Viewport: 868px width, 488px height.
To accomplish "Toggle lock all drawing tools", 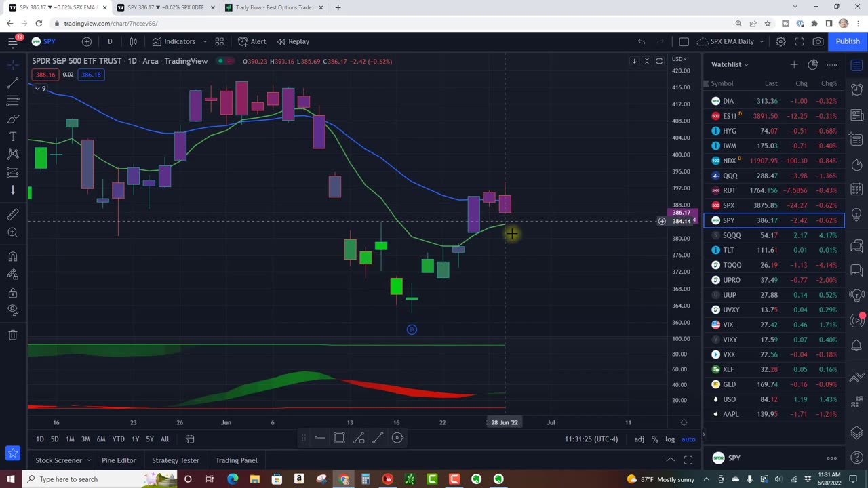I will (x=13, y=293).
